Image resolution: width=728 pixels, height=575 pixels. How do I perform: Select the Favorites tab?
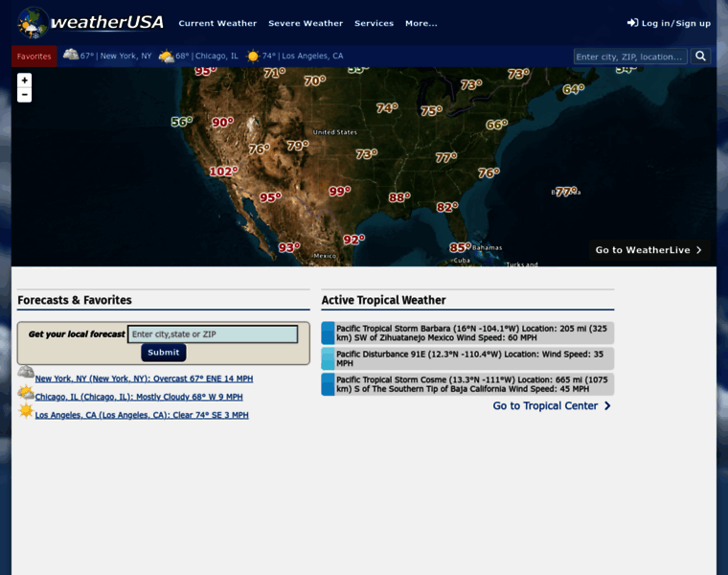(x=34, y=57)
